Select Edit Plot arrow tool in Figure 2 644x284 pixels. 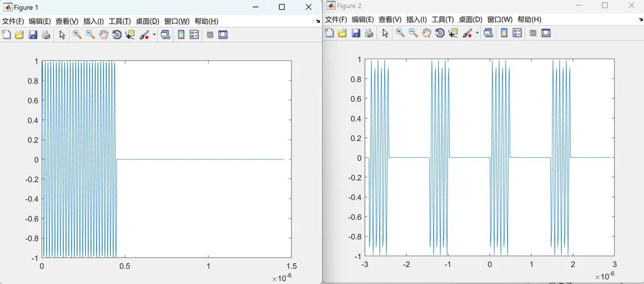pos(385,34)
